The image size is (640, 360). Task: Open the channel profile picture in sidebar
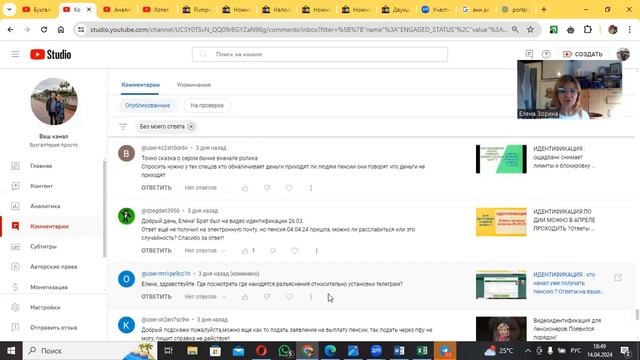[54, 102]
